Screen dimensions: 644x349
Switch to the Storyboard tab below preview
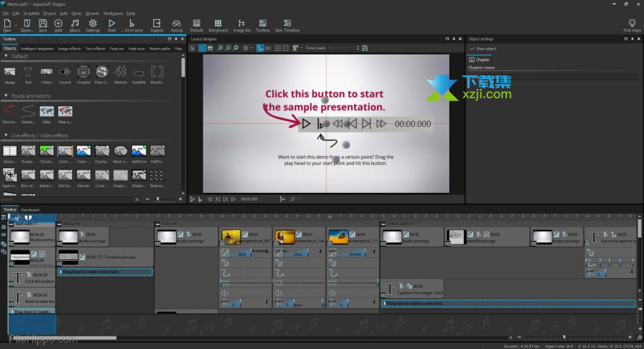pos(30,210)
